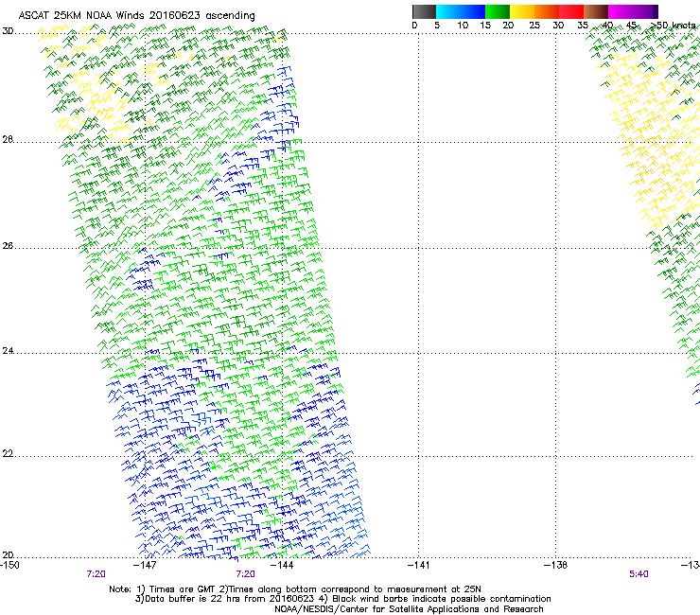Viewport: 700px width, 615px height.
Task: Click the title 'ASCAT 25KM NOAA Winds 20160623 ascending'
Action: click(136, 16)
